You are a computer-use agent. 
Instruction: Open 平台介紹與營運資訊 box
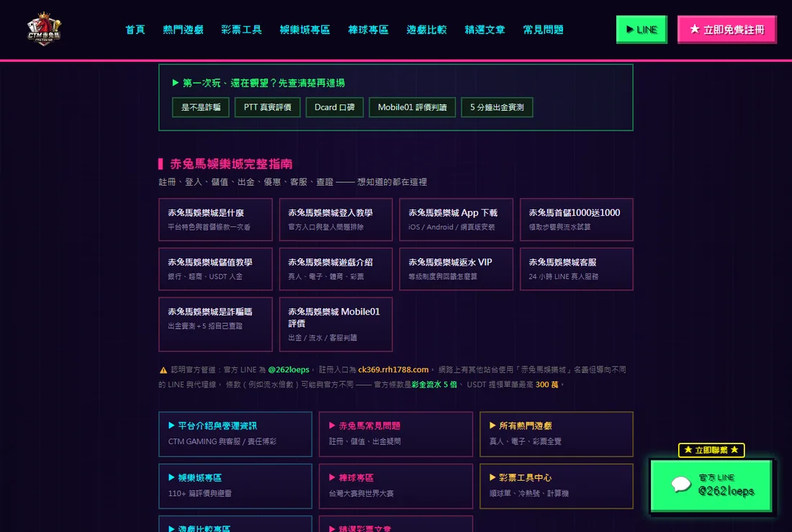(235, 434)
